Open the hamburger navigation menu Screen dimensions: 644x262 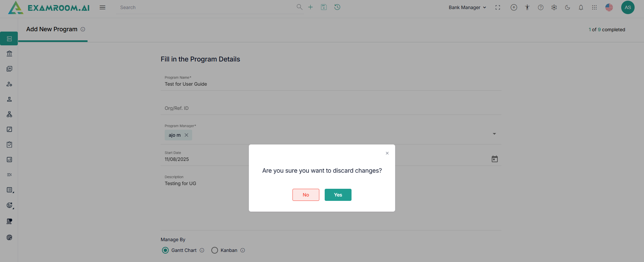tap(103, 7)
